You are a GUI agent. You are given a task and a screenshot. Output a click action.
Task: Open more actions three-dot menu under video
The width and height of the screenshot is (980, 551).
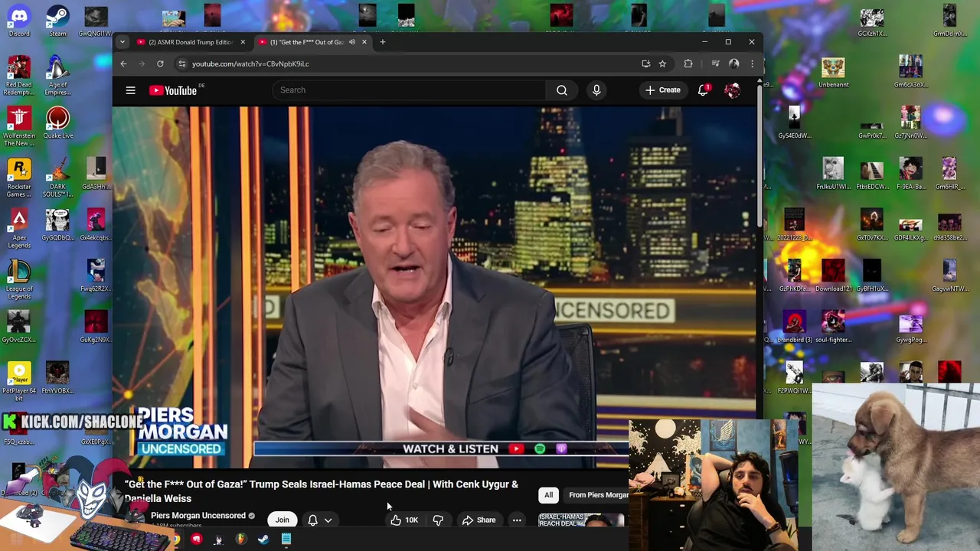(x=517, y=520)
